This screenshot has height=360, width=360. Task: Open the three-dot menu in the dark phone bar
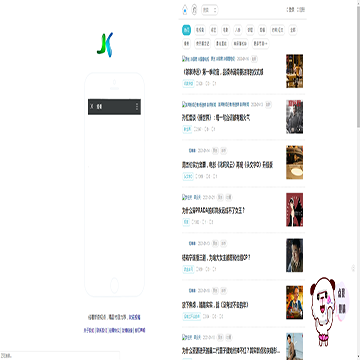pyautogui.click(x=137, y=107)
